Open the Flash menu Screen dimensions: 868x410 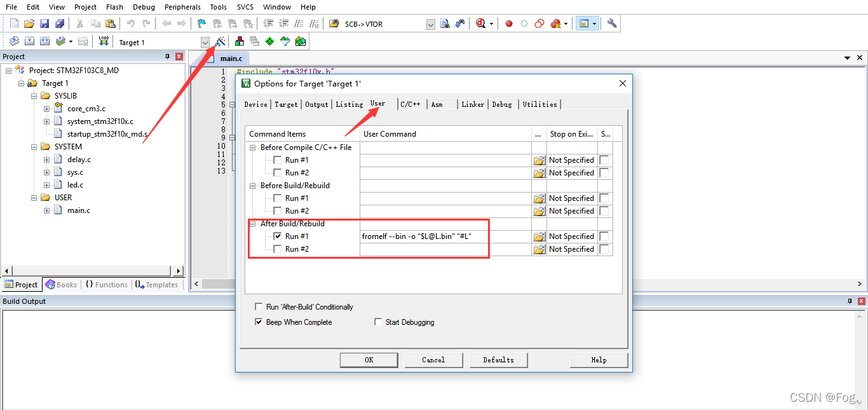coord(115,7)
